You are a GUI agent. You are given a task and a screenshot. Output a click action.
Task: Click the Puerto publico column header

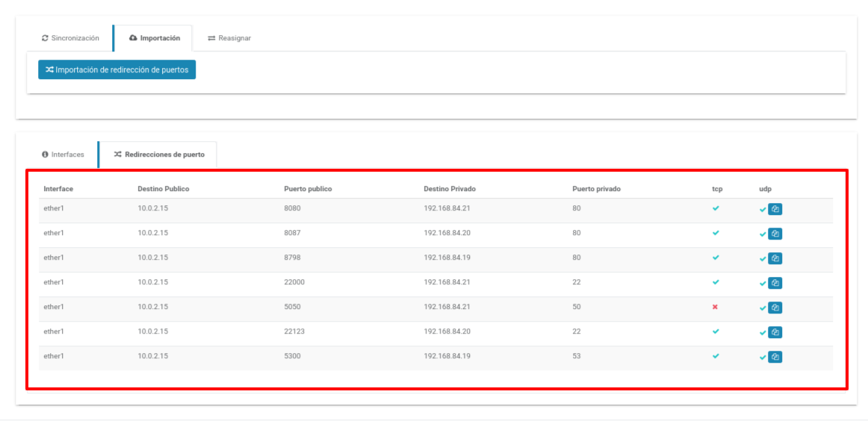pyautogui.click(x=308, y=189)
